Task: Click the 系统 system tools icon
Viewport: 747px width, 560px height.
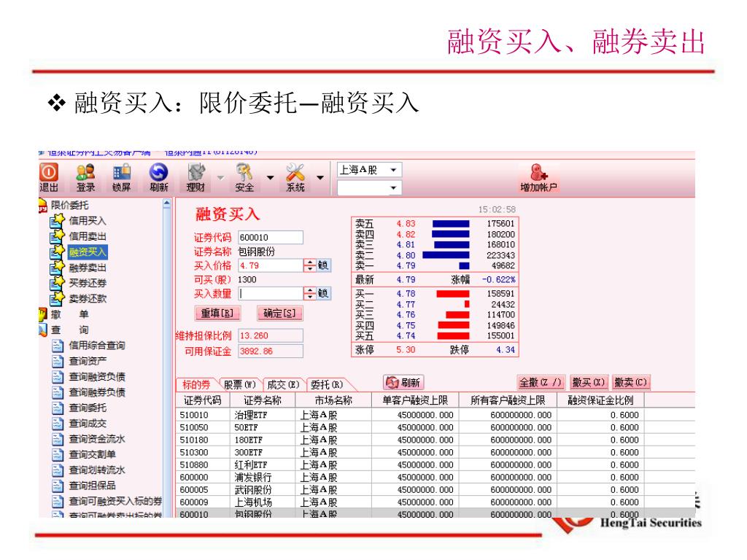Action: point(295,177)
